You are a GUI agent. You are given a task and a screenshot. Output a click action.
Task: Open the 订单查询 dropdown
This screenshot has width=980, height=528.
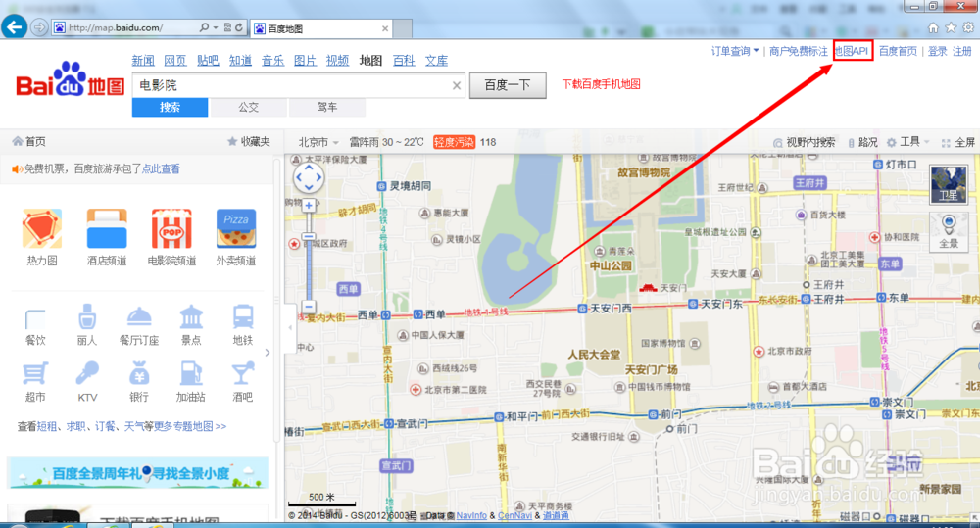(734, 51)
